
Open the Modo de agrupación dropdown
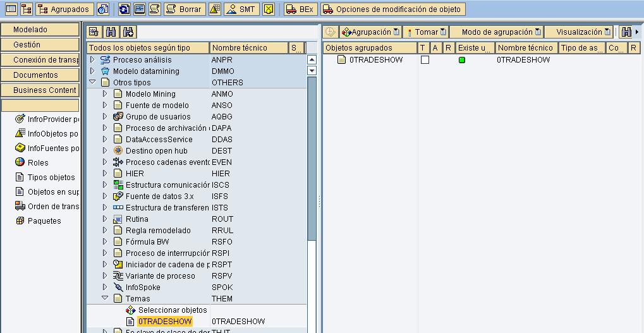pos(501,32)
